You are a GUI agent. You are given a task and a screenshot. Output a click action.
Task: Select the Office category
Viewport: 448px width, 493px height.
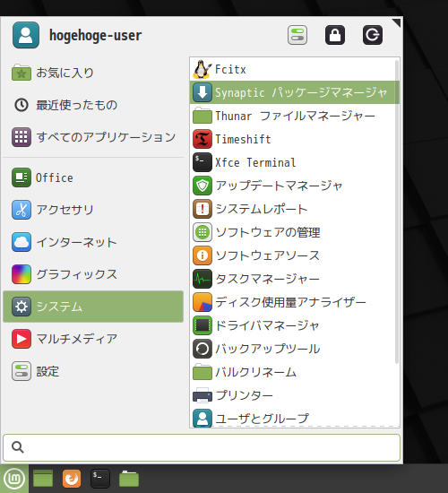click(93, 177)
